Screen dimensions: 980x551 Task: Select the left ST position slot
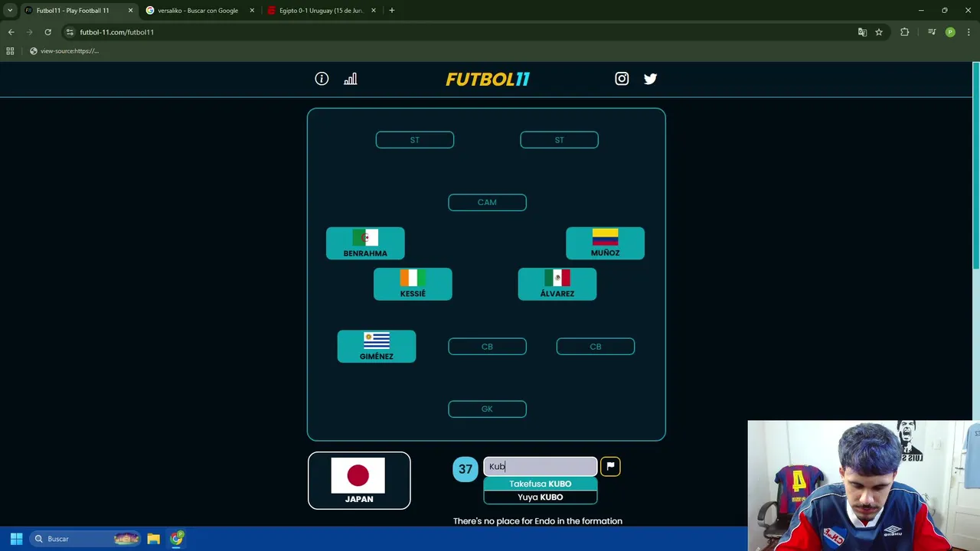click(x=415, y=140)
